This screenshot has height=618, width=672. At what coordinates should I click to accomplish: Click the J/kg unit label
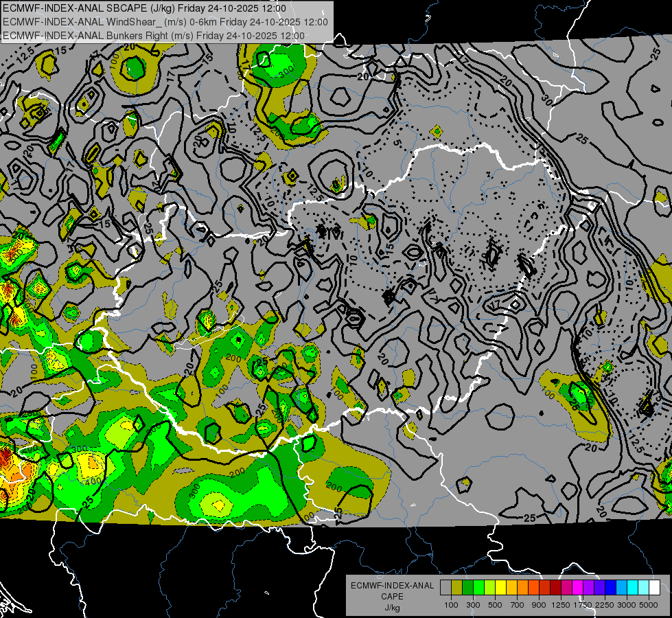(392, 608)
